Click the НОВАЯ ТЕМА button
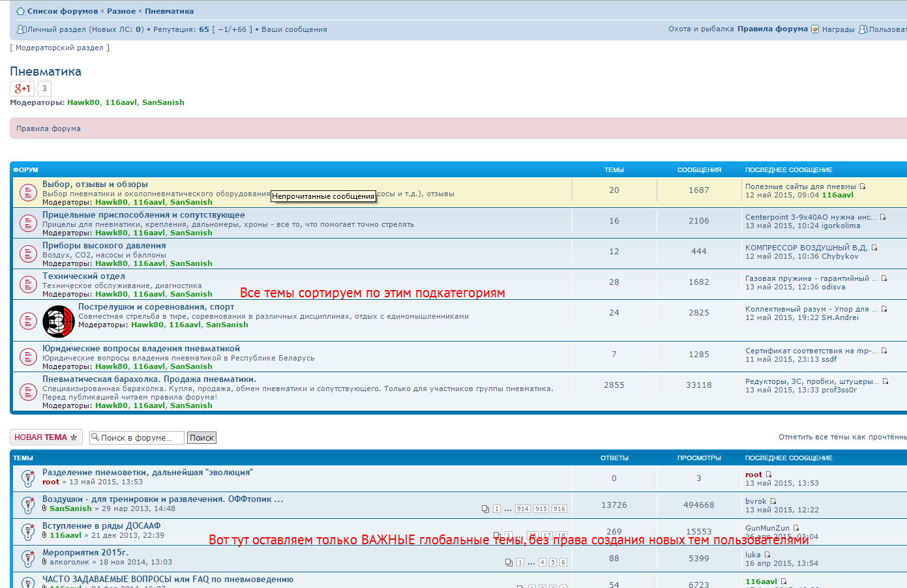Image resolution: width=907 pixels, height=588 pixels. click(46, 437)
